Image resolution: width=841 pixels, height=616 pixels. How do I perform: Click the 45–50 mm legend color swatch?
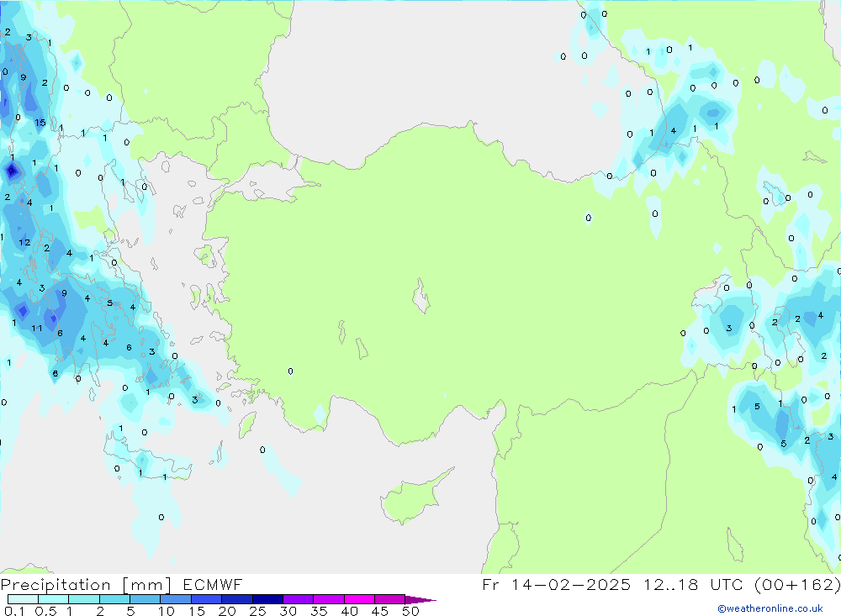click(390, 599)
